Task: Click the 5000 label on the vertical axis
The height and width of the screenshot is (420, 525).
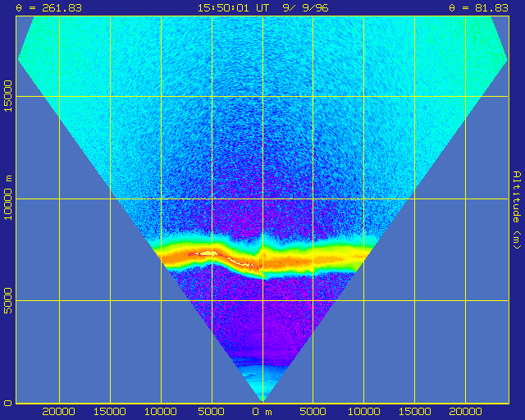Action: (x=8, y=300)
